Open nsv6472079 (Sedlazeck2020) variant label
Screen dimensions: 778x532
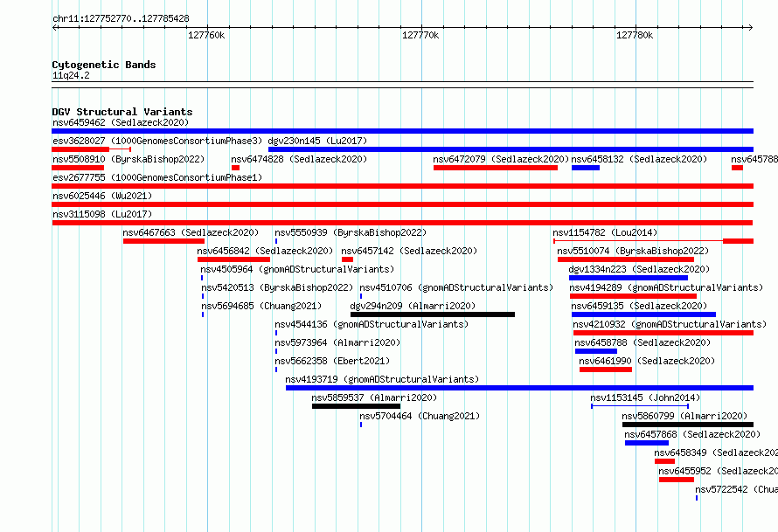tap(501, 159)
